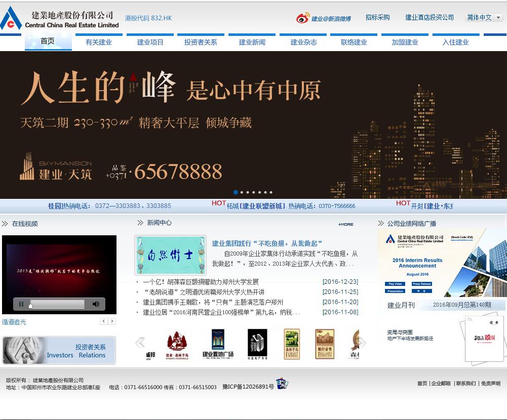Screen dimensions: 507x420
Task: Open the U-TOWN project logo
Action: click(x=257, y=345)
